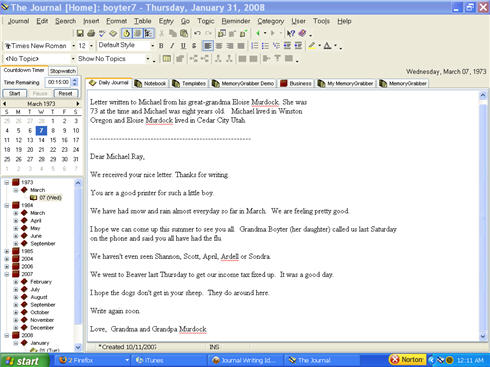Click the decrease indent icon
The width and height of the screenshot is (490, 367).
pos(287,46)
